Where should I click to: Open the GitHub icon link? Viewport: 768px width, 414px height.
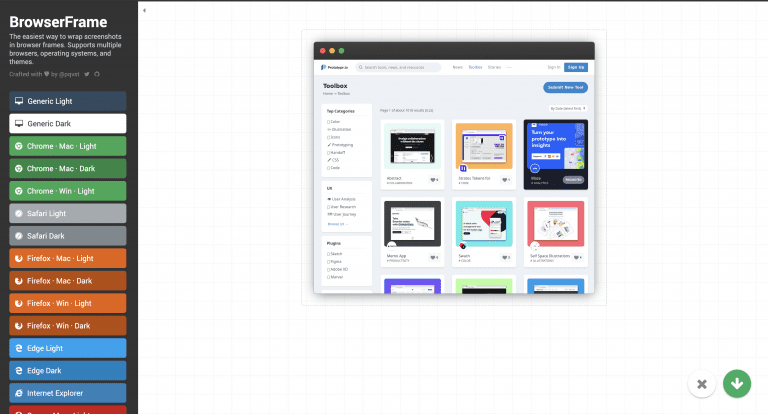point(97,74)
